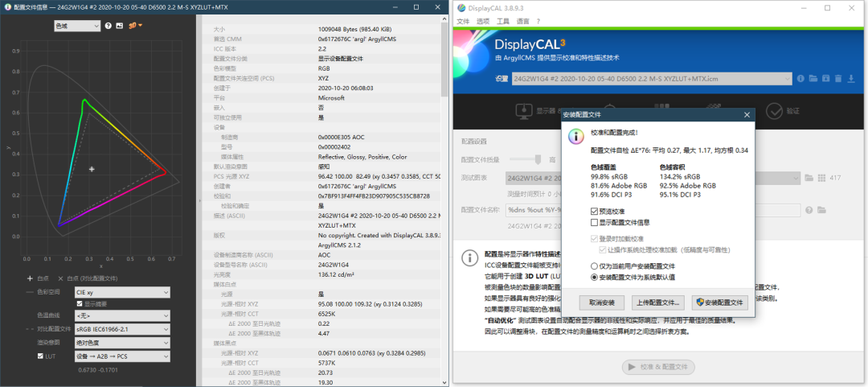Open the sRGB IEC61966-2.1 comparison profile dropdown
Screen dimensions: 868x387
point(122,329)
